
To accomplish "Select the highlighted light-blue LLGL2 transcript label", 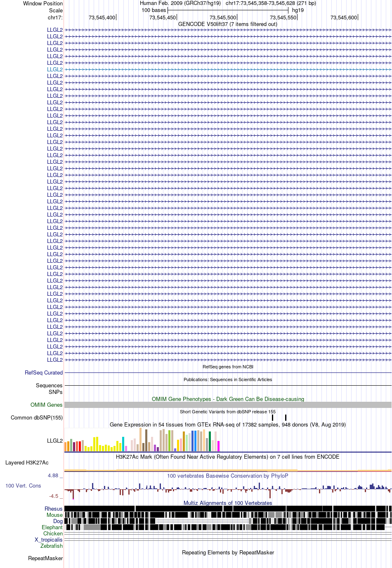I will [x=55, y=69].
